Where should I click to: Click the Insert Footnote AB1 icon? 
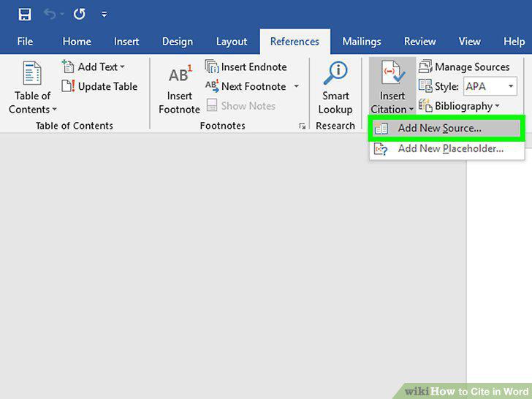click(180, 74)
